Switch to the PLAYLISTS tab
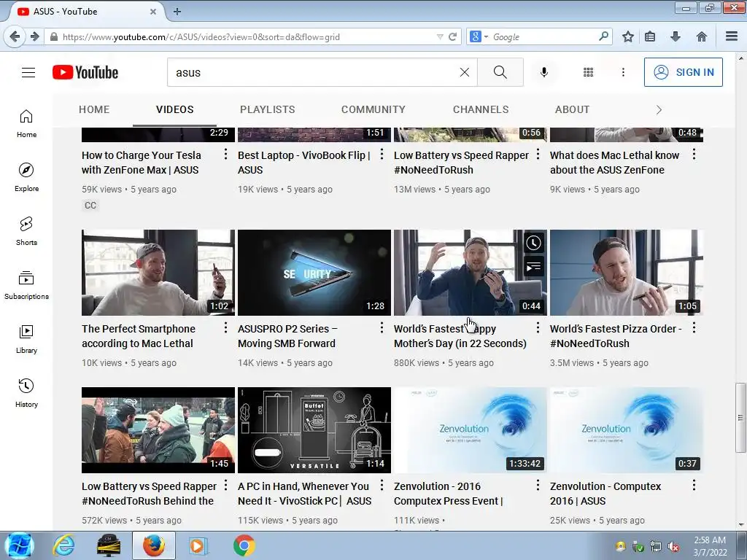This screenshot has height=560, width=747. pyautogui.click(x=267, y=109)
